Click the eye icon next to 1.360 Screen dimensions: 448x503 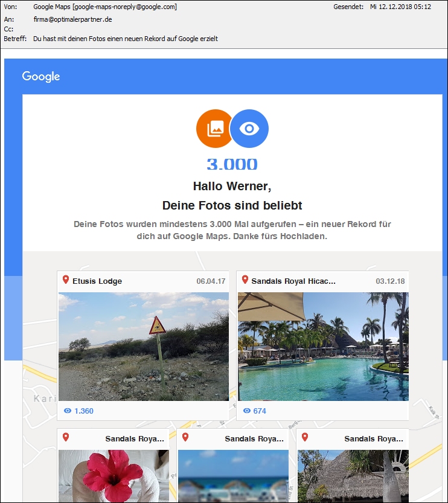point(68,411)
